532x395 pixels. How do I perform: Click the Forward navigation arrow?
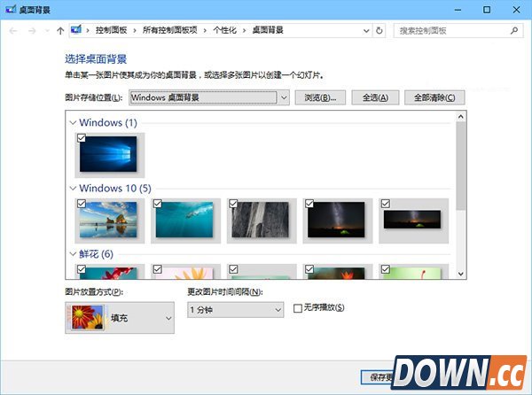click(32, 31)
